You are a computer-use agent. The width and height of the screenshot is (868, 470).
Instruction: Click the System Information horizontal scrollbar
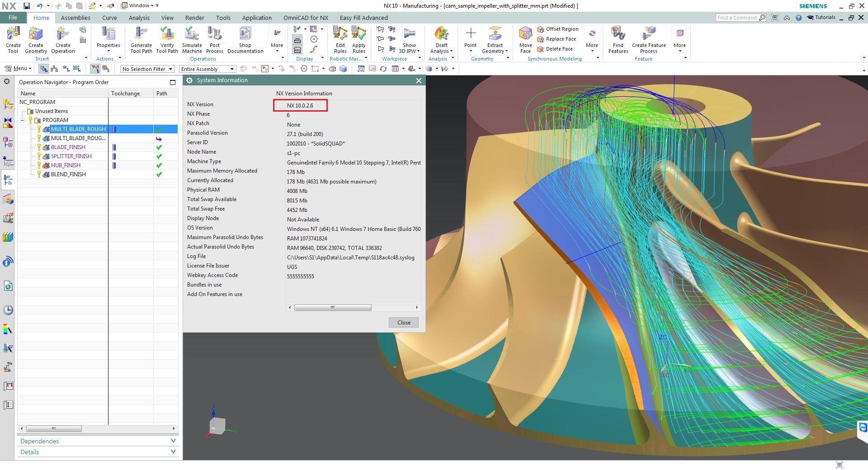coord(333,307)
